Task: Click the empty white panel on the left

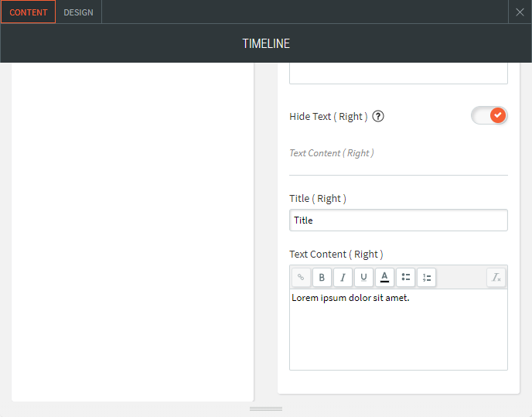Action: pyautogui.click(x=132, y=232)
